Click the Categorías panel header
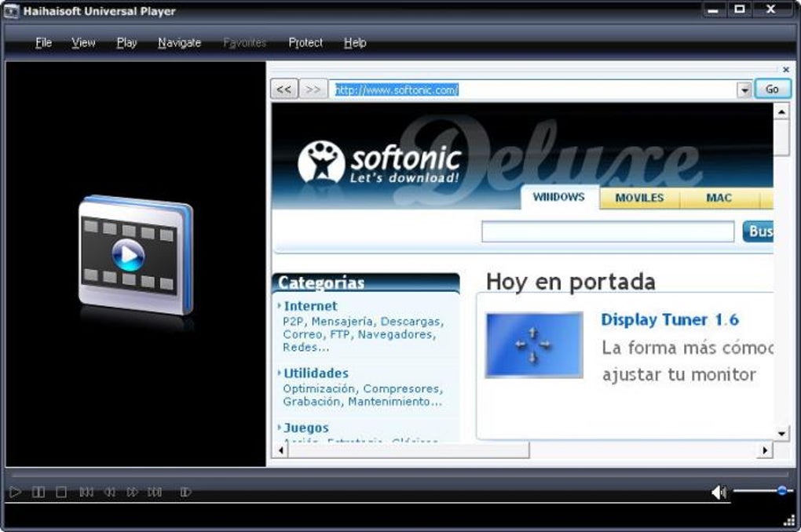 pyautogui.click(x=366, y=282)
